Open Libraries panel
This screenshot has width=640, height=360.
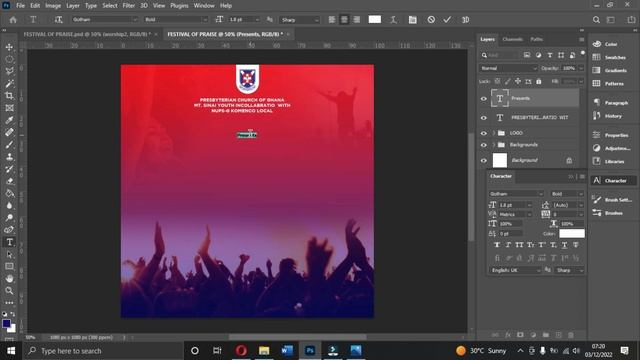pos(609,161)
